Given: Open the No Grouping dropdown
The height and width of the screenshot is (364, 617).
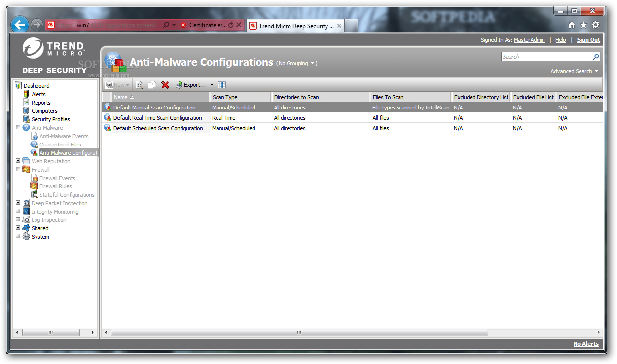Looking at the screenshot, I should (x=296, y=63).
